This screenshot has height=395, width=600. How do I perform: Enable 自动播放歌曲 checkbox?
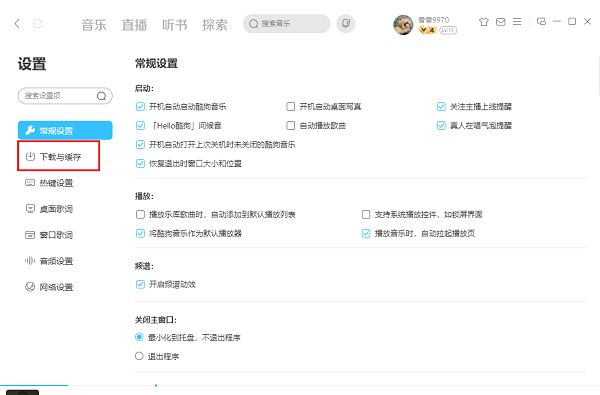click(x=291, y=126)
